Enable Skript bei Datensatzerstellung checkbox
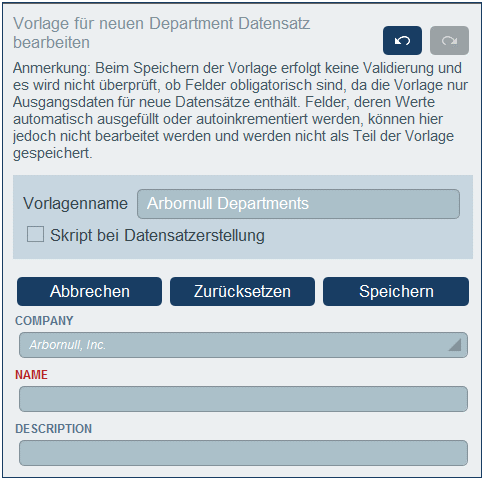Image resolution: width=484 pixels, height=480 pixels. tap(35, 234)
